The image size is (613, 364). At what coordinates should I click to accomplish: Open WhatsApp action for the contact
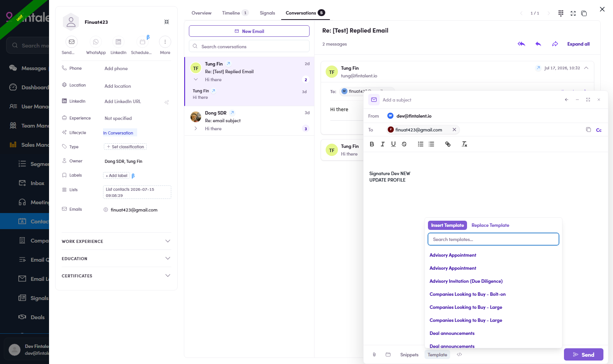(95, 42)
